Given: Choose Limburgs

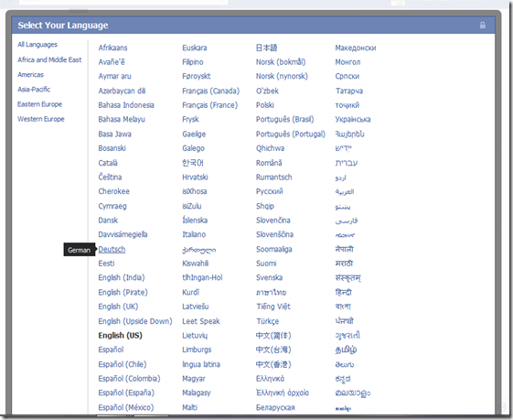Looking at the screenshot, I should [x=197, y=350].
